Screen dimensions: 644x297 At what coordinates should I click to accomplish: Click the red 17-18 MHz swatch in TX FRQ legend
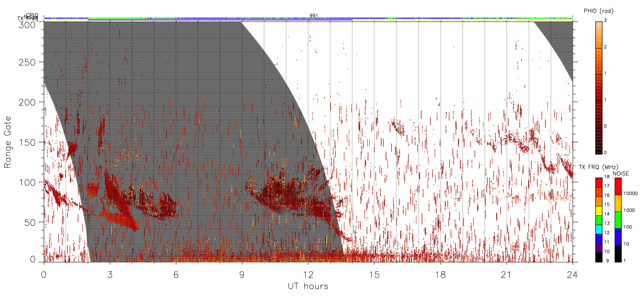coord(599,183)
